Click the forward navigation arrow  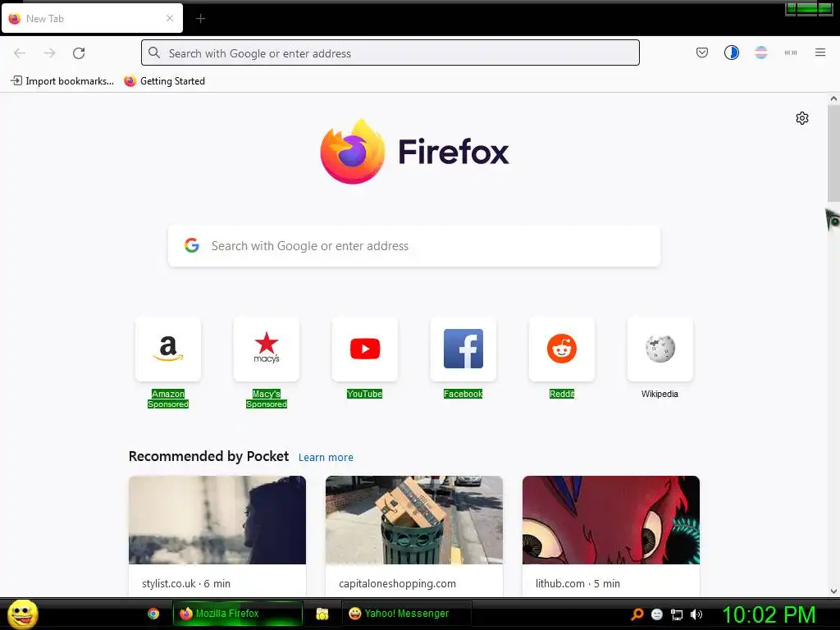(x=50, y=53)
